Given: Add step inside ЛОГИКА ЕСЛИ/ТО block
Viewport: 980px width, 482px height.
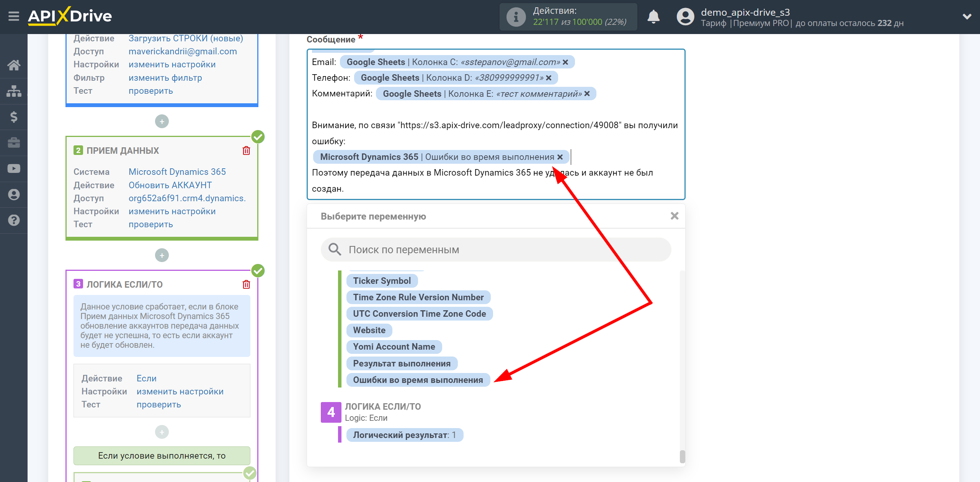Looking at the screenshot, I should (x=162, y=432).
